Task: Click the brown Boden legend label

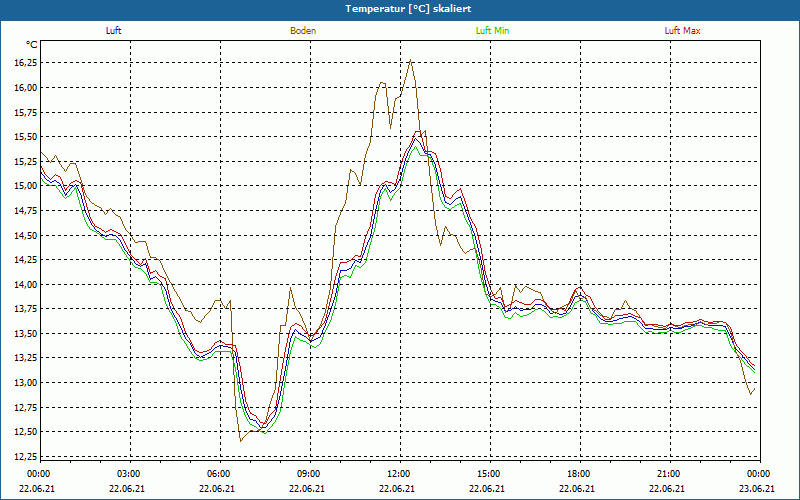Action: 303,31
